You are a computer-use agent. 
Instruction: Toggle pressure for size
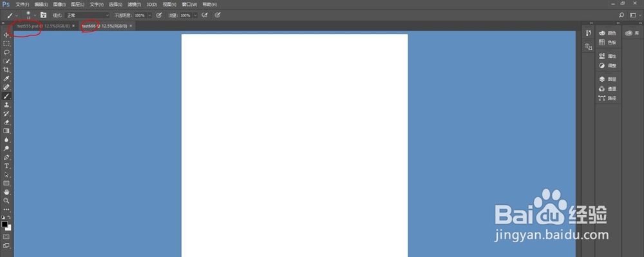[218, 15]
